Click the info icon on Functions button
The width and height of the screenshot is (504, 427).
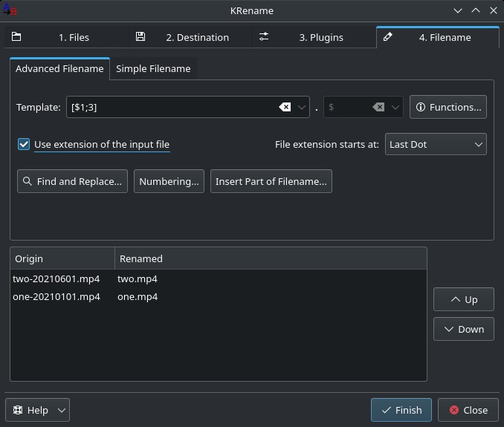click(x=421, y=107)
